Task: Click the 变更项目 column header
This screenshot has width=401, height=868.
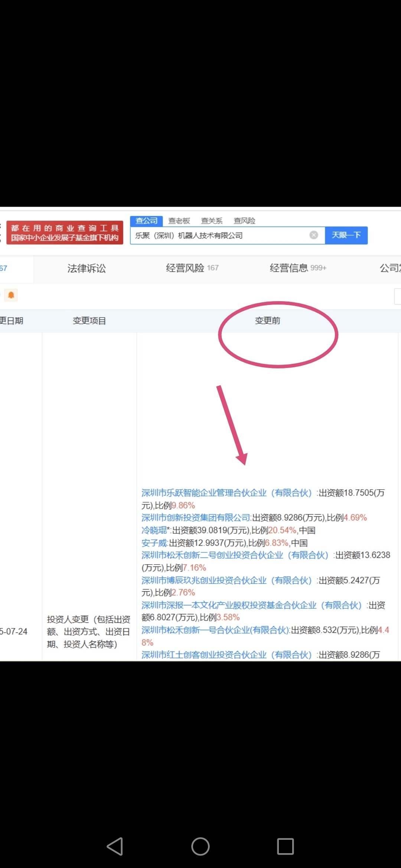Action: click(89, 320)
